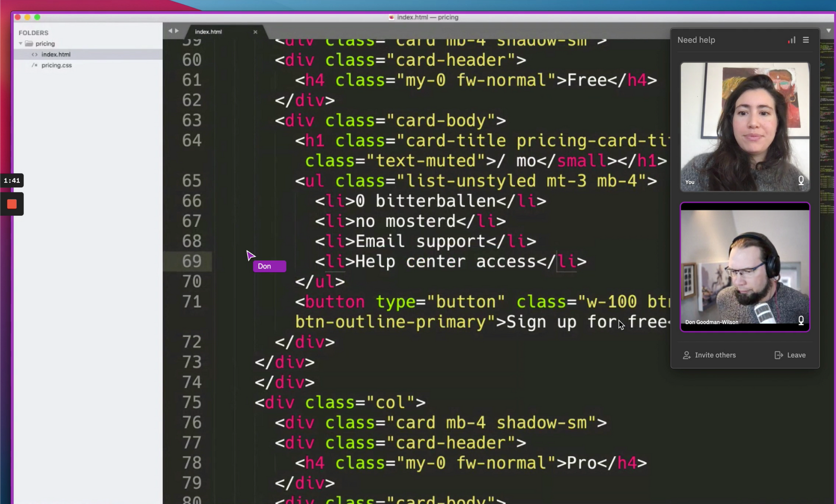Image resolution: width=836 pixels, height=504 pixels.
Task: Select the index.html editor tab
Action: point(208,32)
